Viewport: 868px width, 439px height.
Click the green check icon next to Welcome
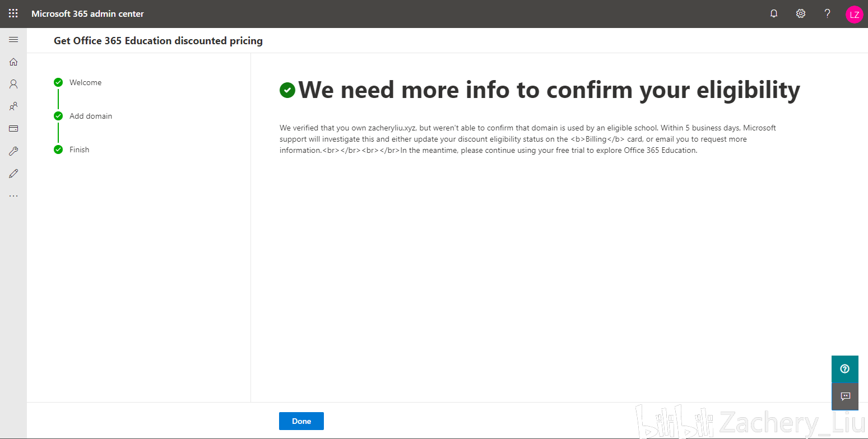click(58, 82)
